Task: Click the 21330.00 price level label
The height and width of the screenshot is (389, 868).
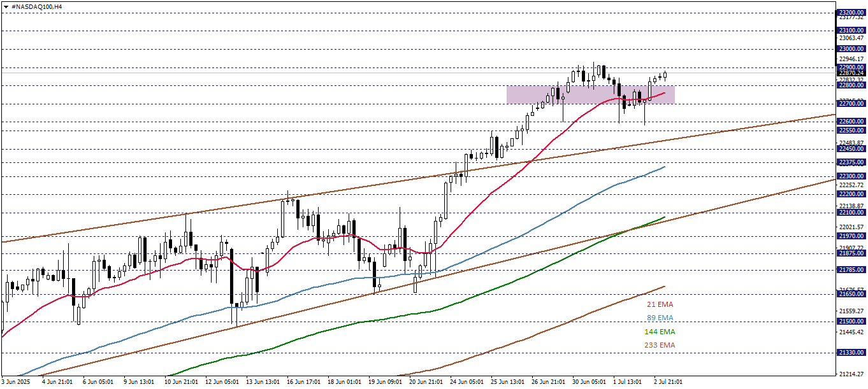Action: click(851, 352)
